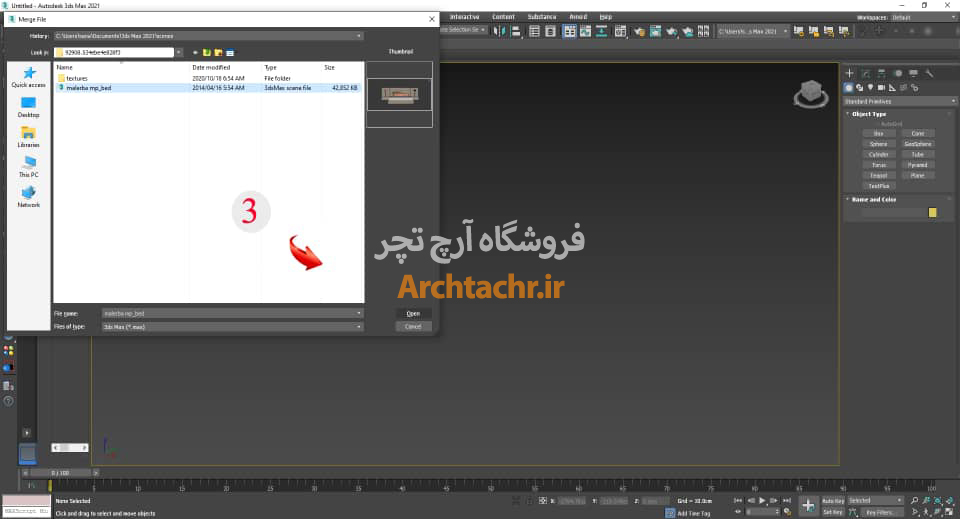Viewport: 960px width, 519px height.
Task: Go to previous folder in Merge File dialog
Action: pos(195,53)
